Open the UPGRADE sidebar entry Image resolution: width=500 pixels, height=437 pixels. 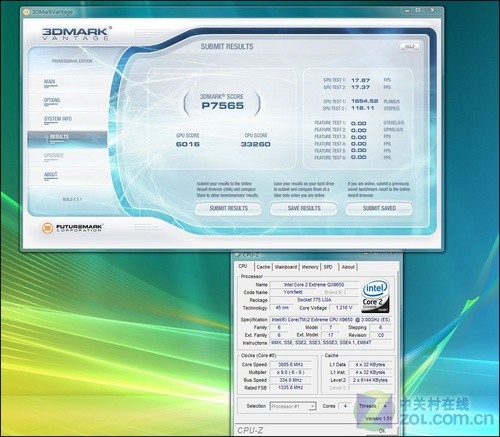click(x=54, y=156)
